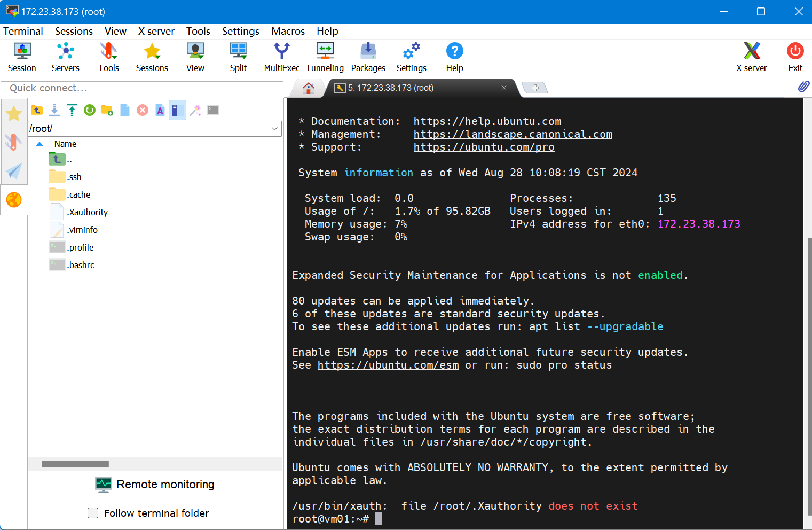
Task: Click the file list horizontal scrollbar
Action: tap(75, 464)
